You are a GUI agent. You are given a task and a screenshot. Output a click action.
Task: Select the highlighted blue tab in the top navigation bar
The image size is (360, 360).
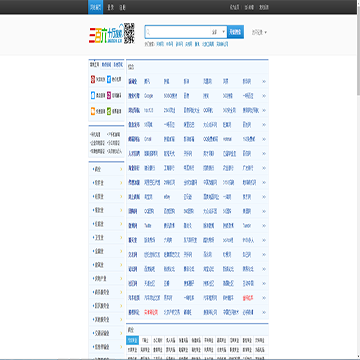[x=96, y=7]
